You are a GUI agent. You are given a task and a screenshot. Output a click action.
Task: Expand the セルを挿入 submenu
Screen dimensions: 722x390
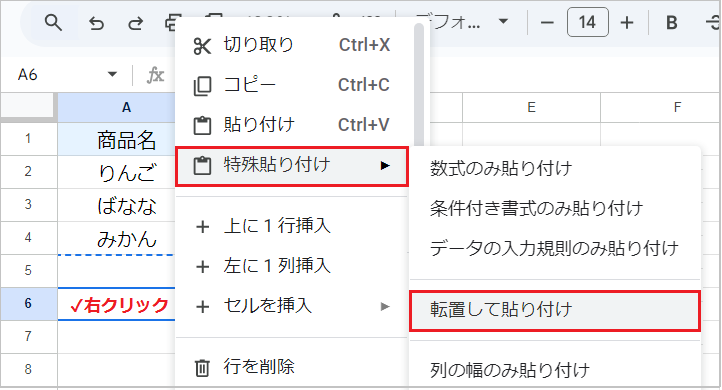point(291,306)
